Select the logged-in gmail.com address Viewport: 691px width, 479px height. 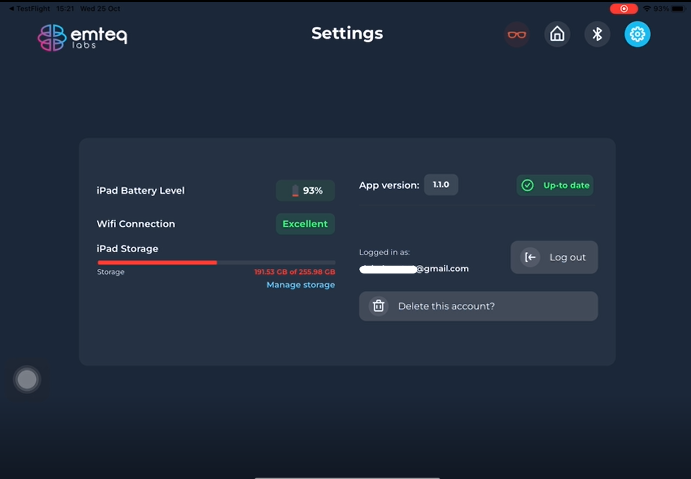(x=414, y=269)
